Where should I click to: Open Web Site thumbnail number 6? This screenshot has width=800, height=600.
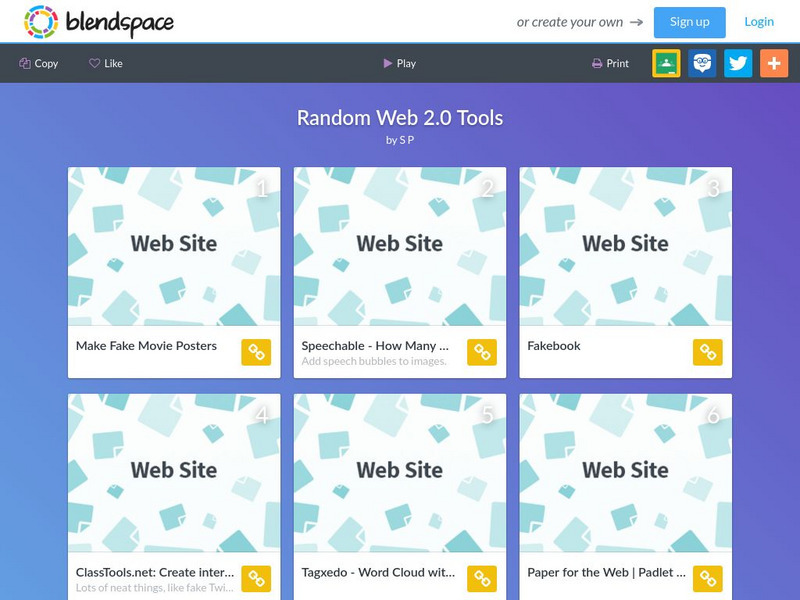pyautogui.click(x=626, y=473)
